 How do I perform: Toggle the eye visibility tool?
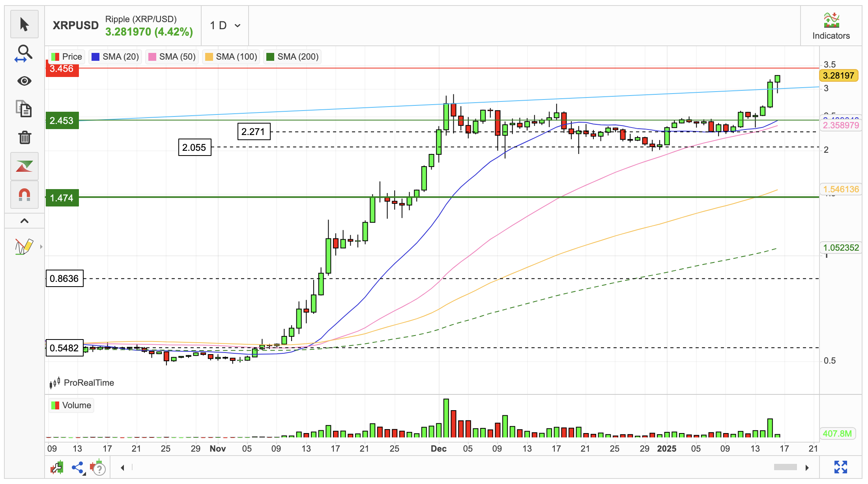[24, 81]
